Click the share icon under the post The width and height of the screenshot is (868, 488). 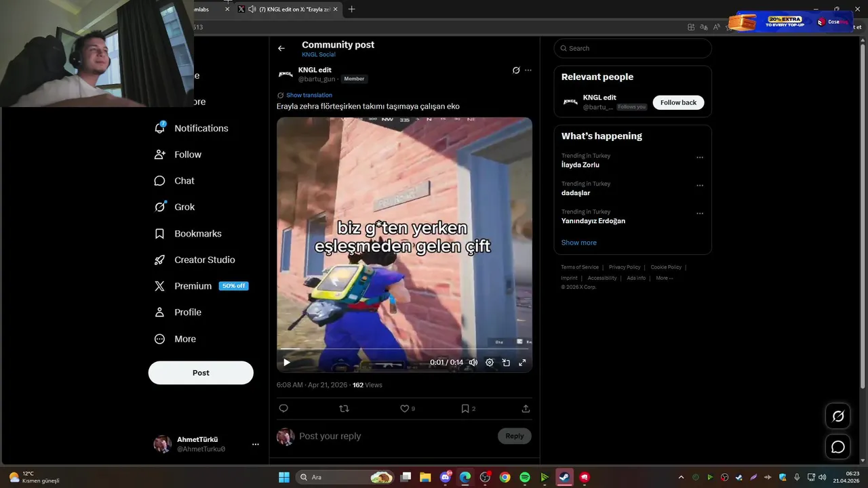point(526,409)
